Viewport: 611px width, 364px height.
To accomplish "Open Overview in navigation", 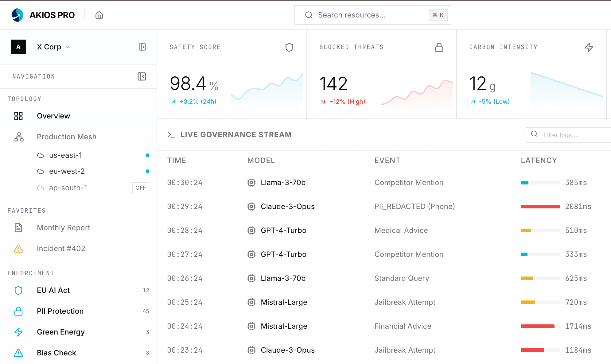I will coord(53,116).
